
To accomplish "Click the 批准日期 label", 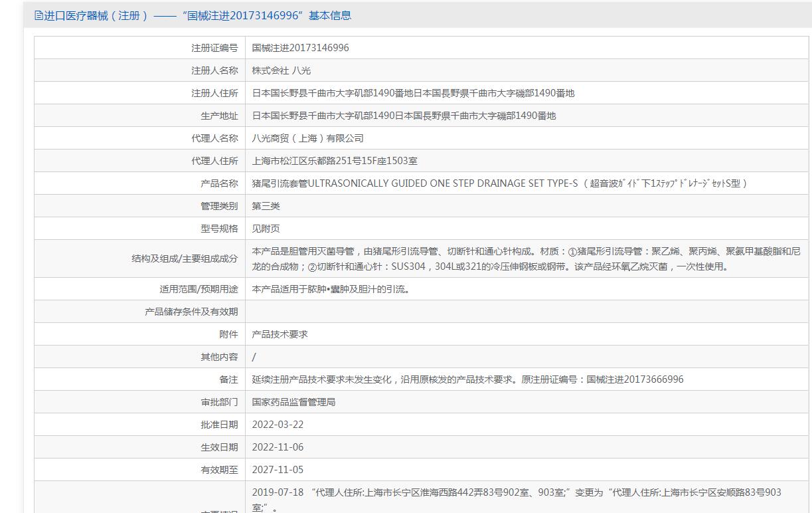I will (219, 425).
